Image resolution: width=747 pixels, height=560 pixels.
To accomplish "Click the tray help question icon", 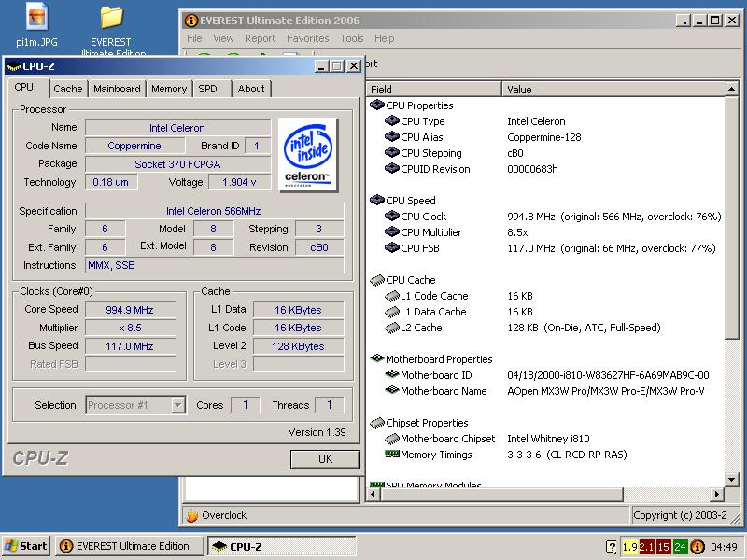I will click(612, 547).
